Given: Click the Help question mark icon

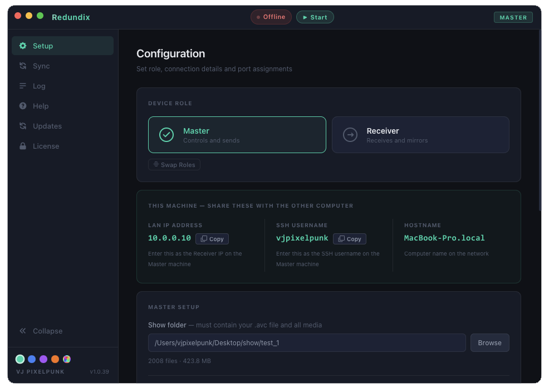Looking at the screenshot, I should point(23,106).
